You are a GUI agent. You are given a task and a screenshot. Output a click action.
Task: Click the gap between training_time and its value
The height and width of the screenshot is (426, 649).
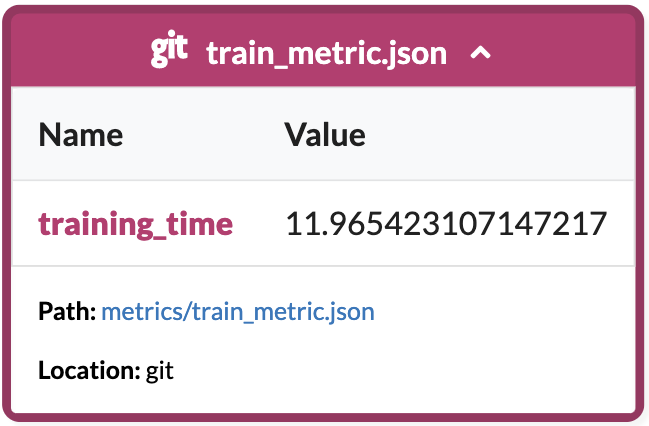tap(259, 223)
